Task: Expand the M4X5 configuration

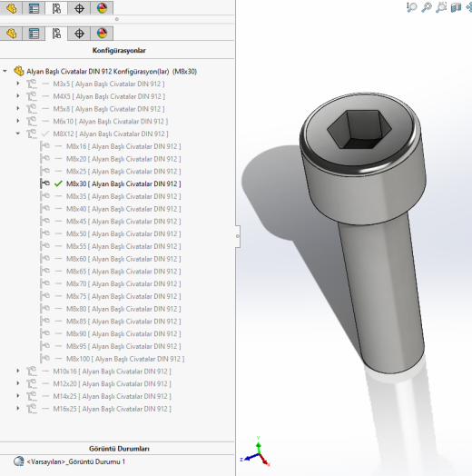Action: [x=18, y=96]
